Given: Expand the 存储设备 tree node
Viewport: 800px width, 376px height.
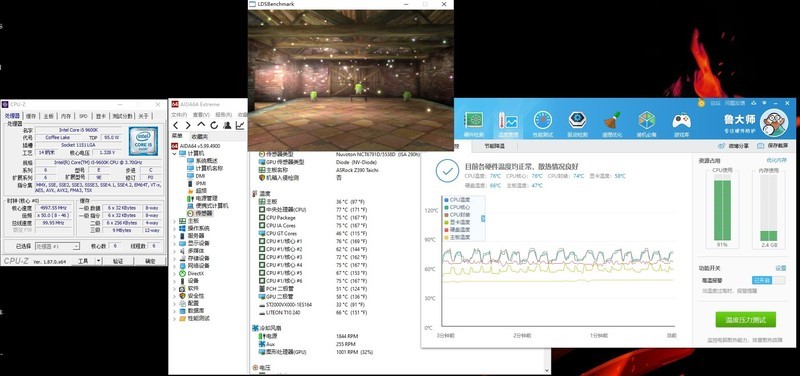Looking at the screenshot, I should pos(174,258).
